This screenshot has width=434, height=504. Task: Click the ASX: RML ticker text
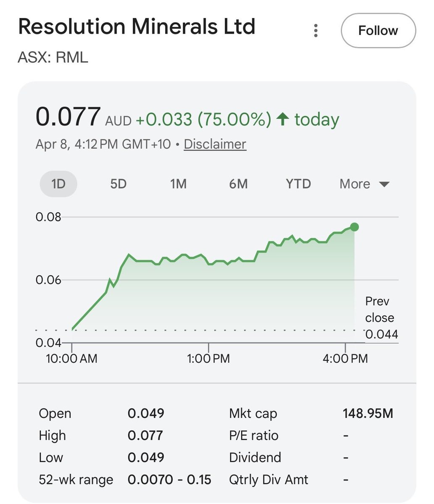tap(53, 57)
